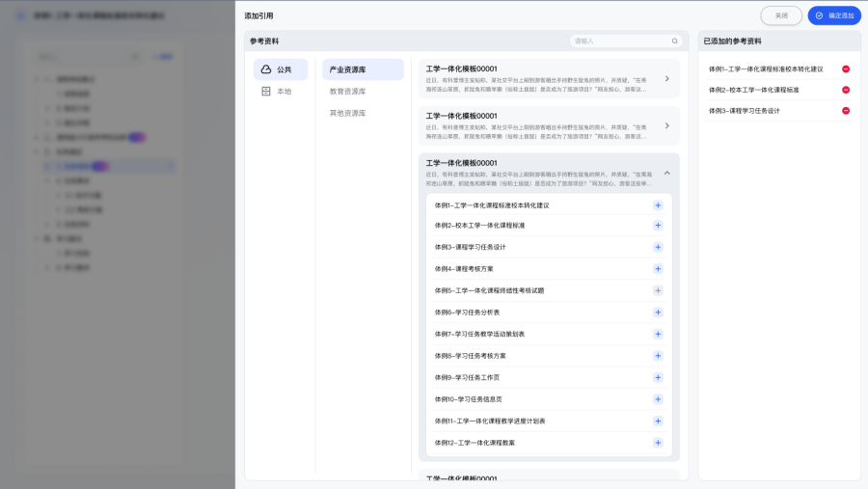Remove 体例2-校本工学一体化课程标准 from added list

tap(846, 90)
